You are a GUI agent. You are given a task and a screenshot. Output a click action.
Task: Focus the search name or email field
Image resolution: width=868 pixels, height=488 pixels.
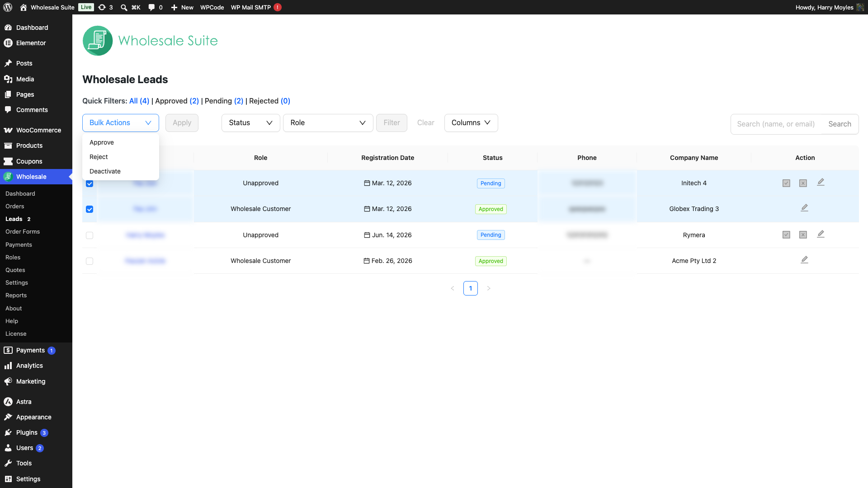[776, 124]
